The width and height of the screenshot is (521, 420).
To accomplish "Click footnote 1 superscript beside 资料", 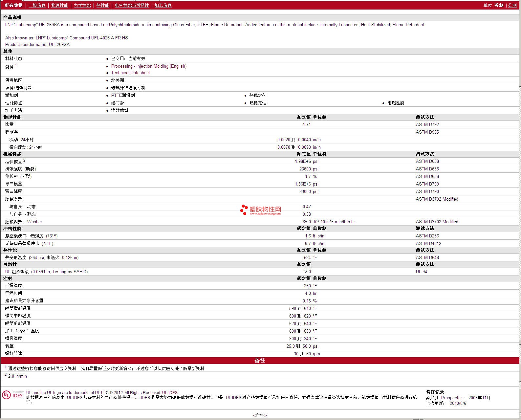I will pos(16,65).
